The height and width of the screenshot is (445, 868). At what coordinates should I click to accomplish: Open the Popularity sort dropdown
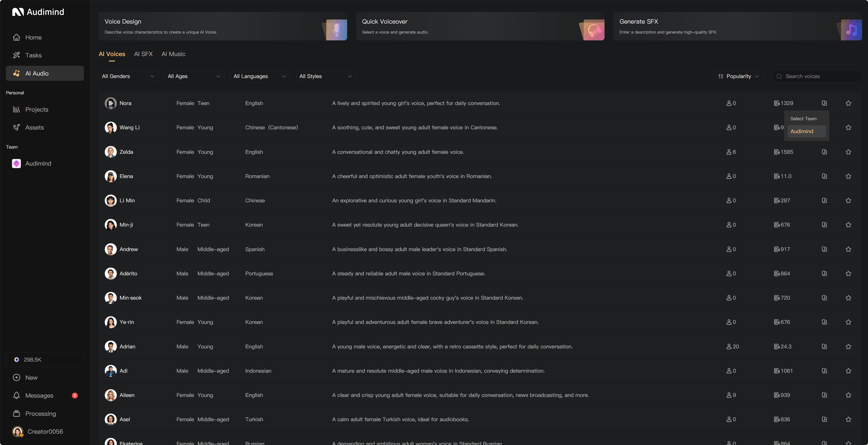(x=739, y=76)
